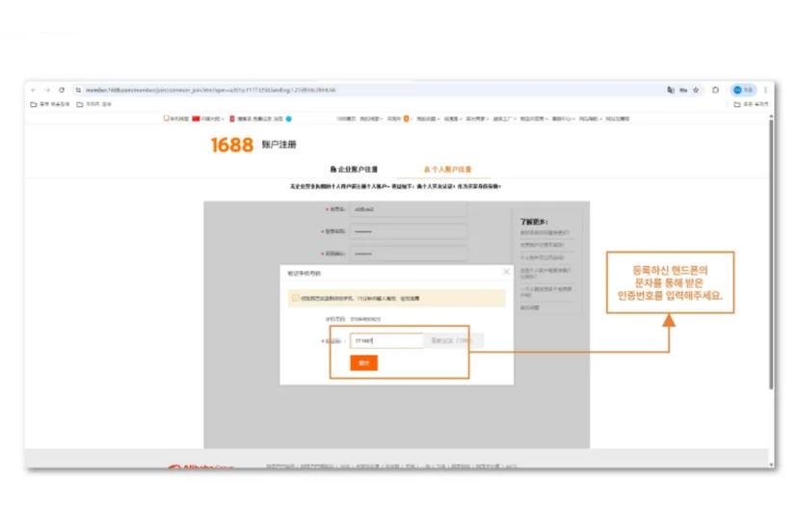Viewport: 798px width, 532px height.
Task: Open the China region dropdown with flag
Action: pyautogui.click(x=208, y=119)
